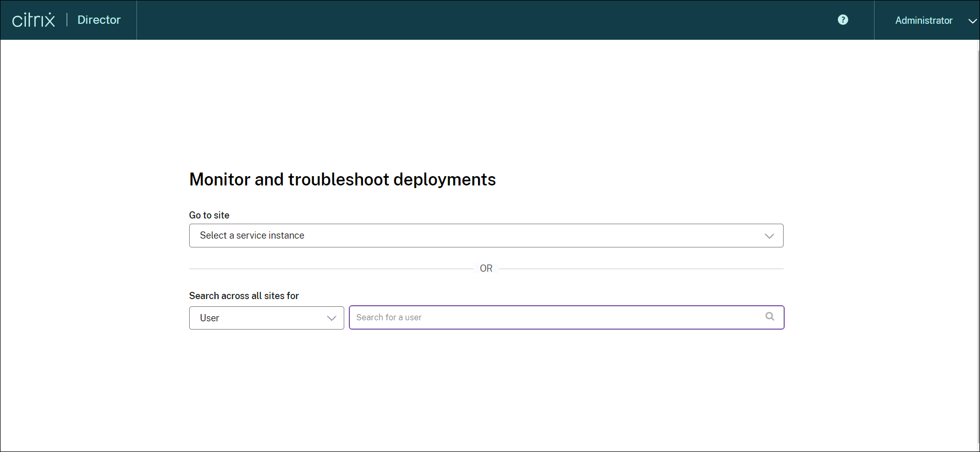Click the horizontal line left of OR
The image size is (980, 452).
(x=331, y=269)
